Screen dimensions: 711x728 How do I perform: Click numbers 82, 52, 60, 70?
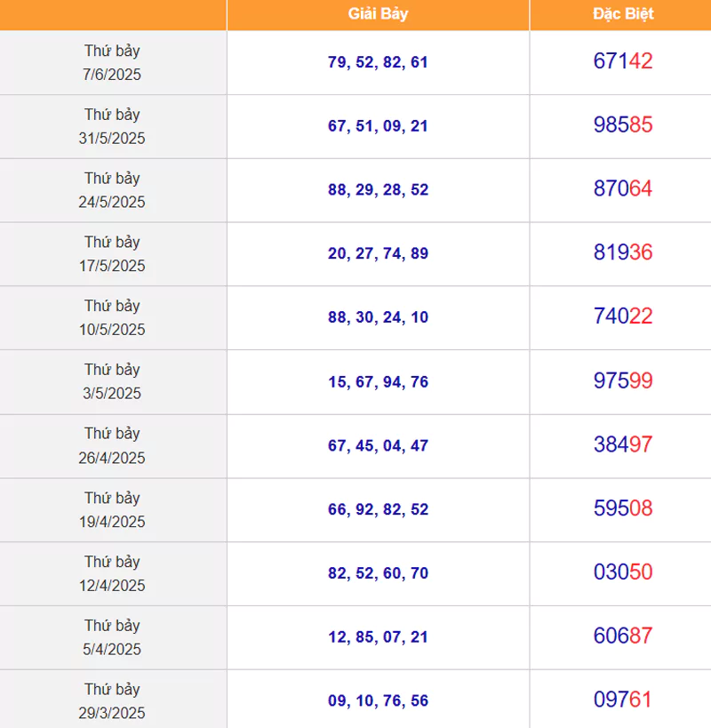(x=378, y=573)
